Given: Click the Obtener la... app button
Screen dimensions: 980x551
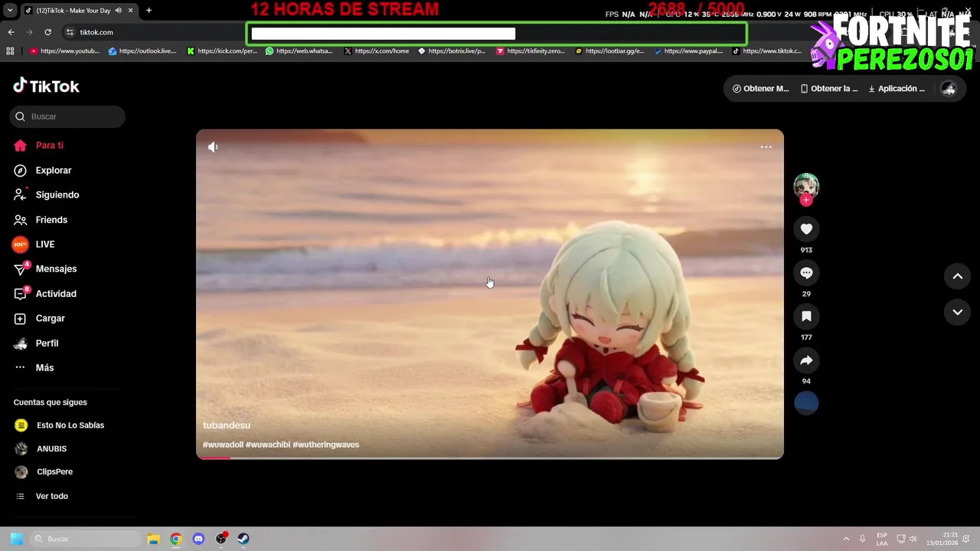Looking at the screenshot, I should point(829,89).
